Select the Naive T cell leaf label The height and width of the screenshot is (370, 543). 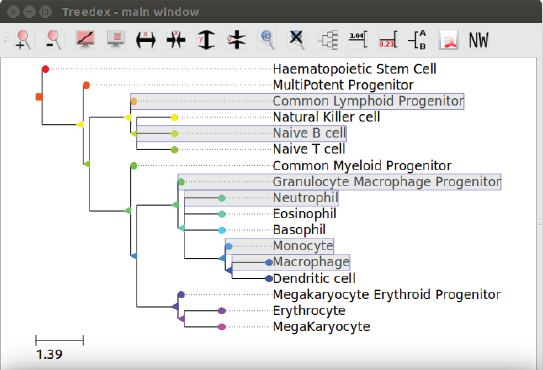(309, 149)
